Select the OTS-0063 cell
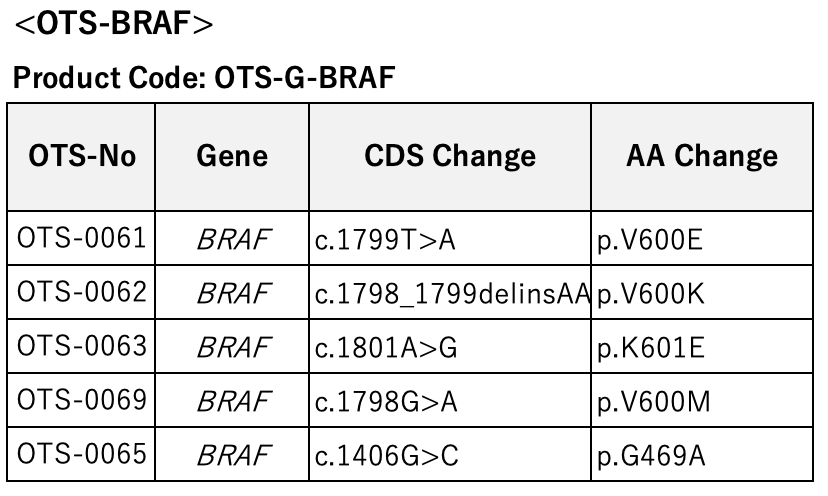The height and width of the screenshot is (496, 828). coord(81,346)
